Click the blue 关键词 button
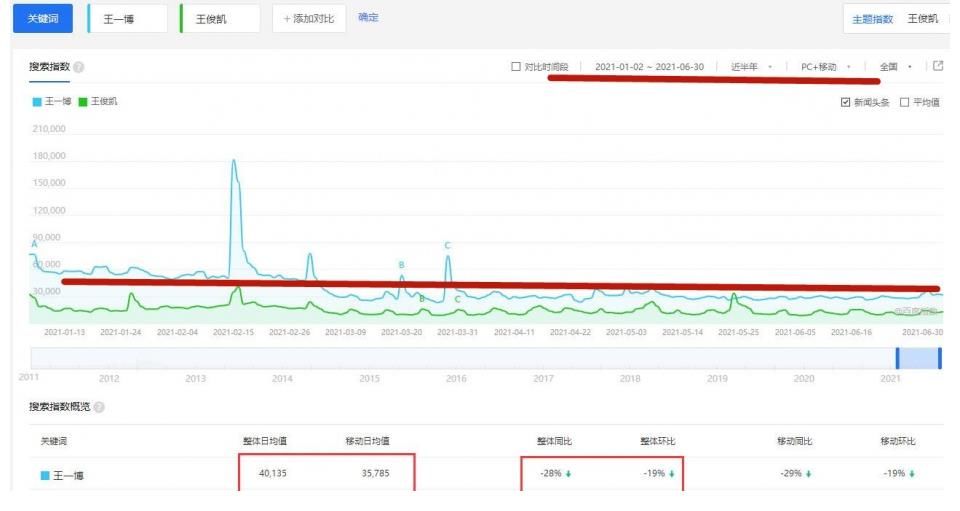This screenshot has height=511, width=960. pyautogui.click(x=43, y=18)
